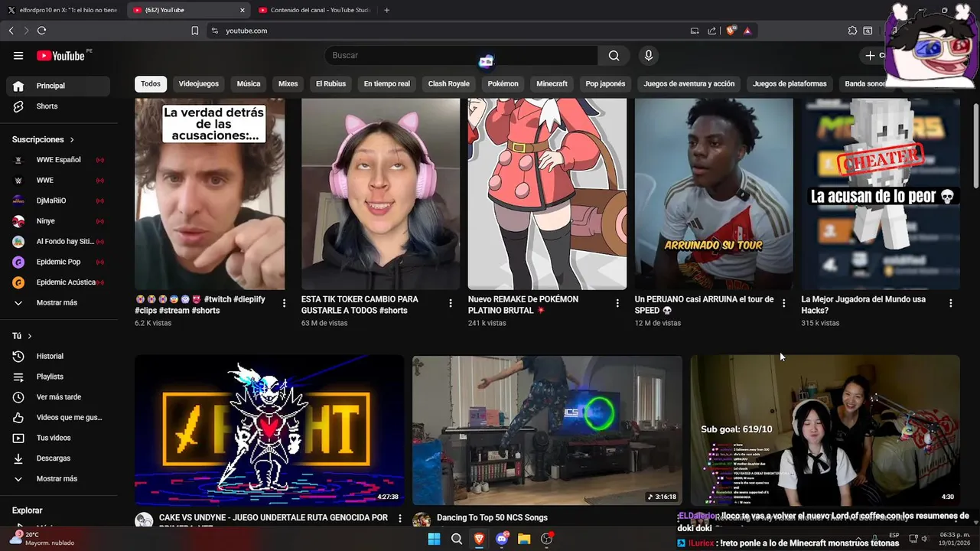Click the share icon in the address bar
The image size is (980, 551).
pyautogui.click(x=711, y=31)
